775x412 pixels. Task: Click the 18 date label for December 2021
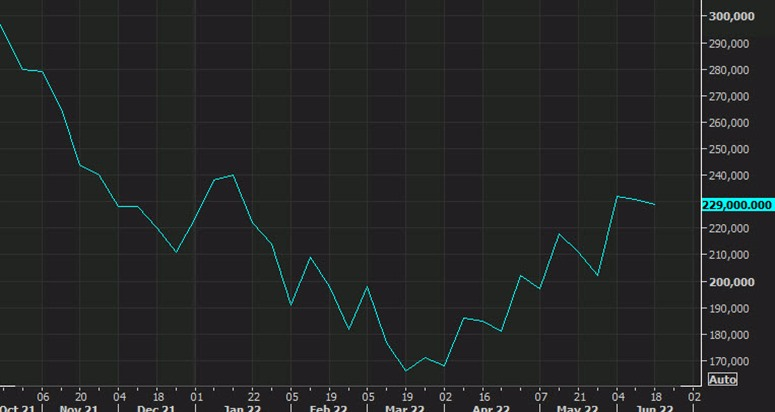pos(157,397)
